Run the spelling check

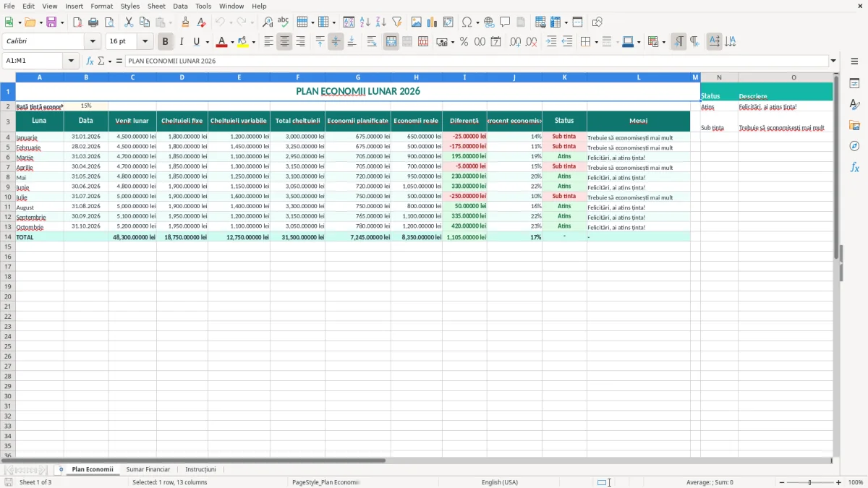284,22
